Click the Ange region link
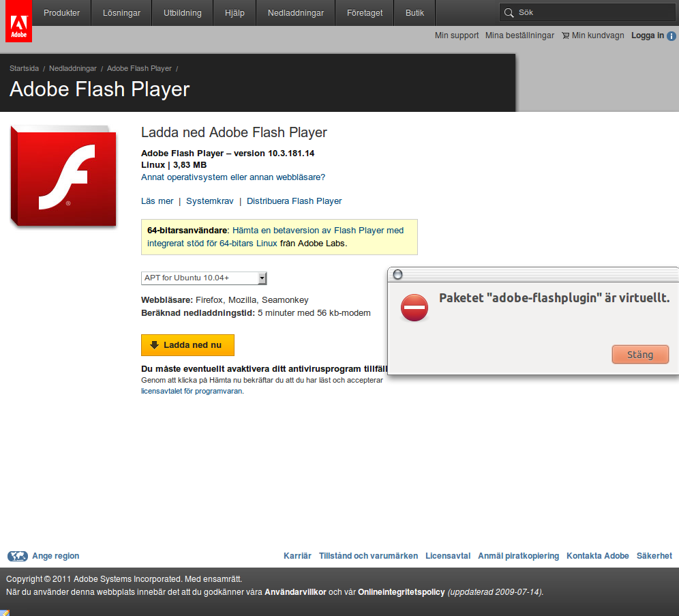 (x=56, y=556)
